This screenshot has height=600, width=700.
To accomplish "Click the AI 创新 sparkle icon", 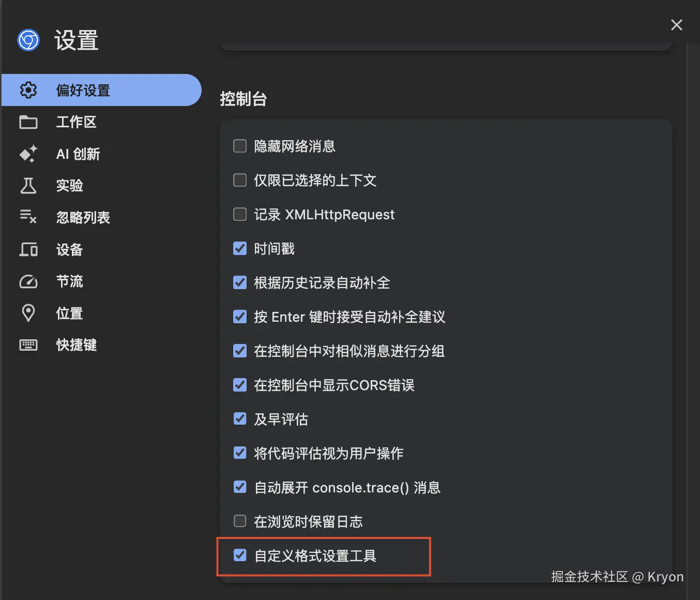I will pos(28,154).
